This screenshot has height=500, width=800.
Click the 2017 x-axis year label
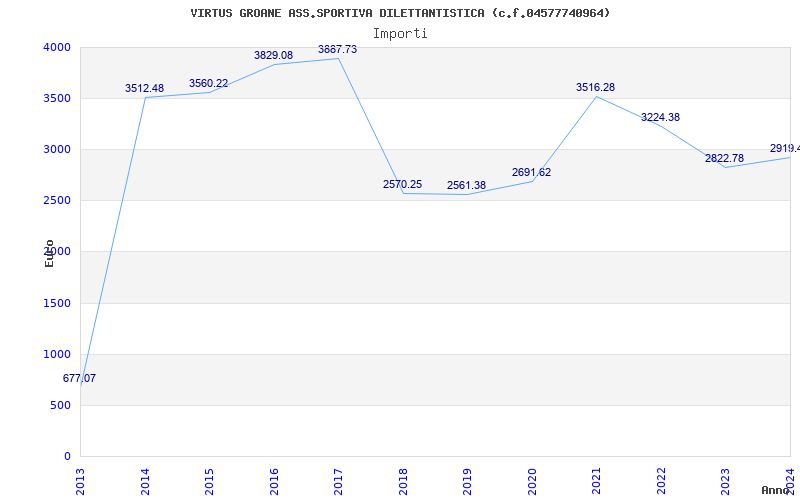pyautogui.click(x=338, y=481)
